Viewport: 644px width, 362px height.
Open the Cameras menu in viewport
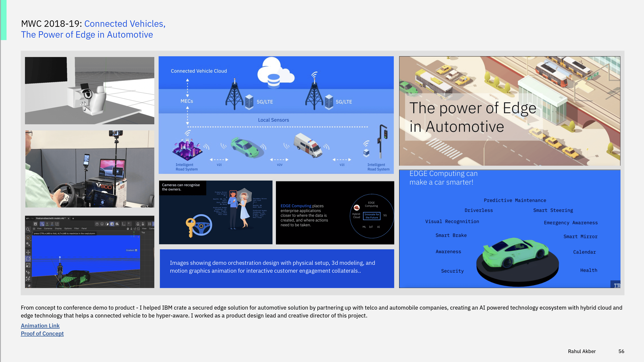[48, 229]
